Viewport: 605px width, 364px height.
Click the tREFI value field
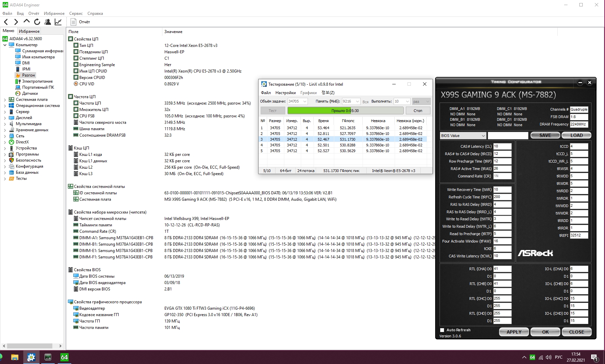(x=579, y=235)
